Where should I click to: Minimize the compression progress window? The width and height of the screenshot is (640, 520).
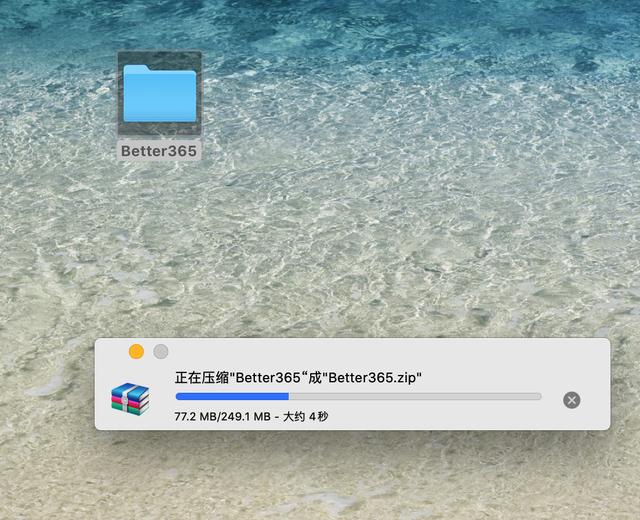(136, 352)
